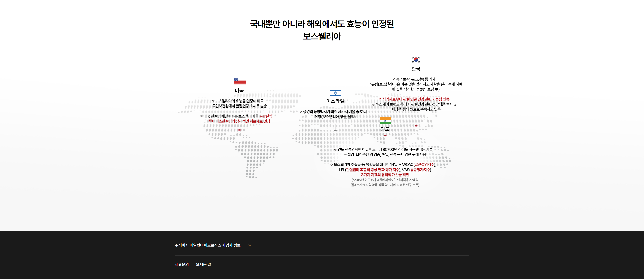
Task: Expand 주식회사 에일릿바이오로직스 사업자 정보 chevron
Action: 250,245
